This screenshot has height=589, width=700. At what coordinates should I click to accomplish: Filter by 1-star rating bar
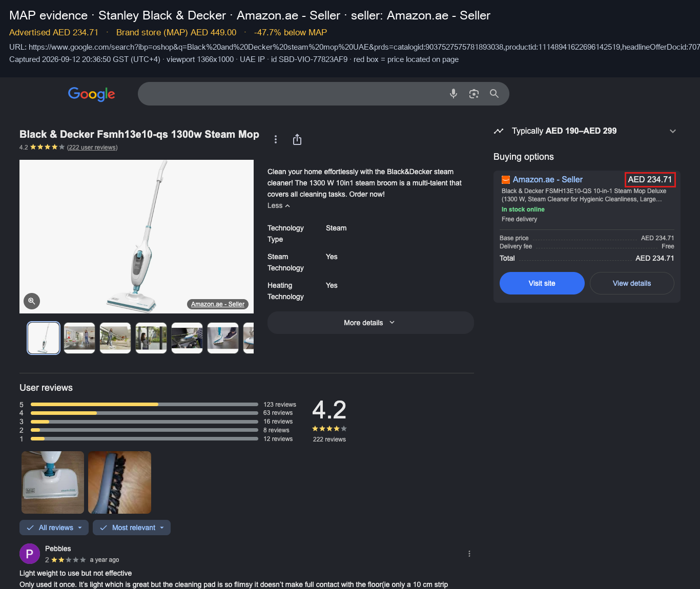[x=145, y=439]
